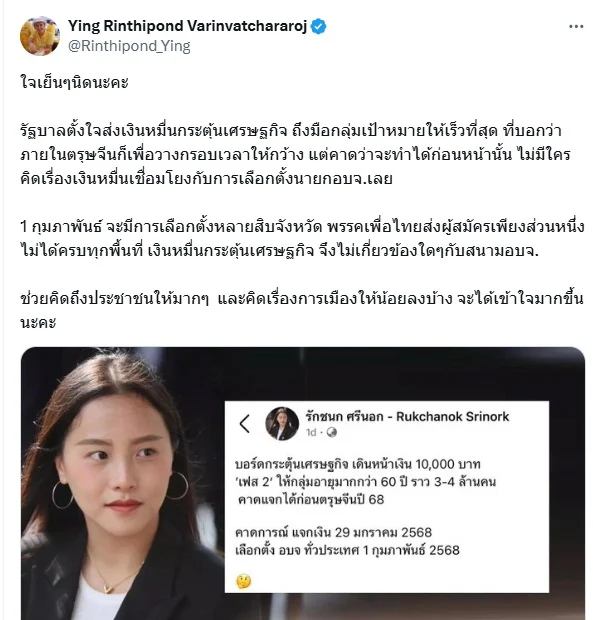593x620 pixels.
Task: Click the Rukchanok Srinork name in embedded post
Action: (407, 416)
